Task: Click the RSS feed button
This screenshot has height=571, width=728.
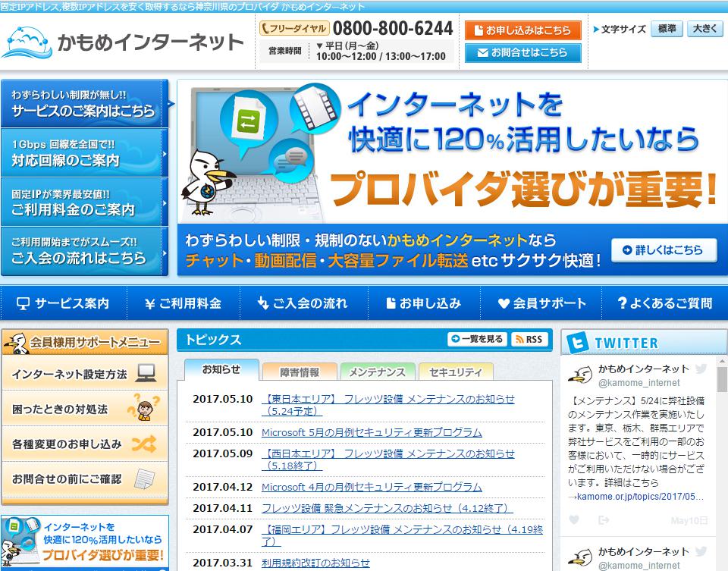Action: (x=529, y=340)
